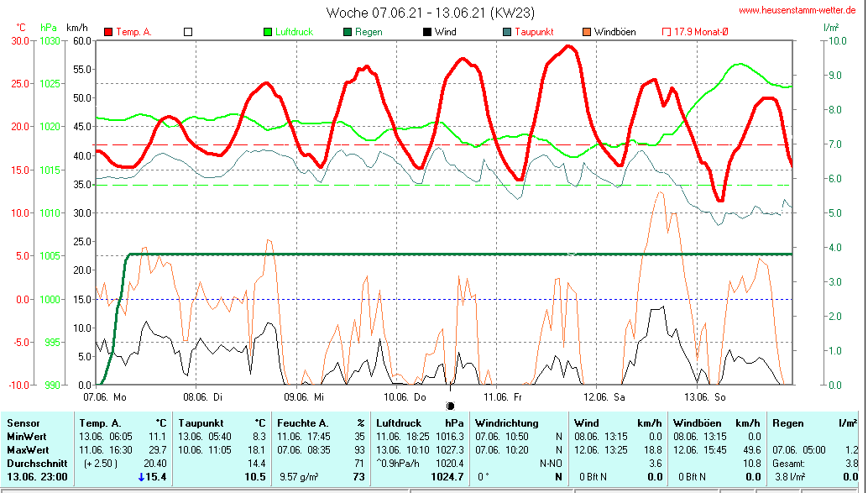Click the 'N-NO' average wind direction
Image resolution: width=868 pixels, height=493 pixels.
coord(551,463)
